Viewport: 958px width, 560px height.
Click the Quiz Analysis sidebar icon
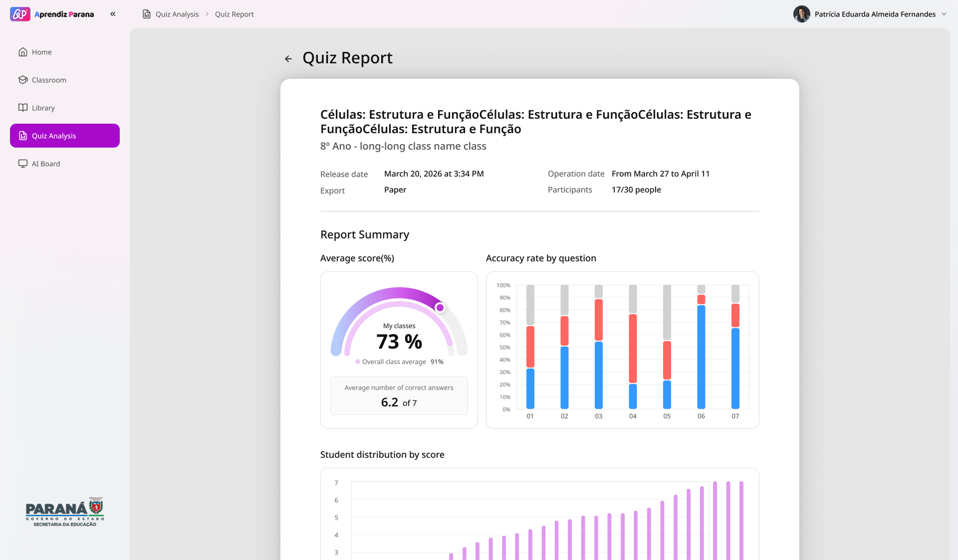[23, 136]
